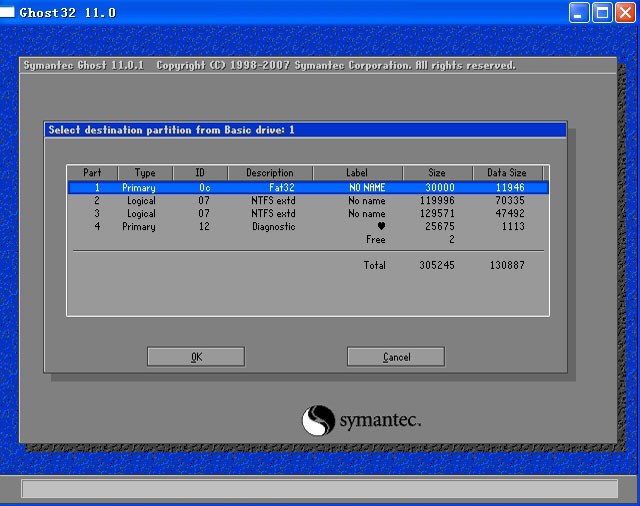640x506 pixels.
Task: Click the 0c ID cell
Action: click(204, 188)
